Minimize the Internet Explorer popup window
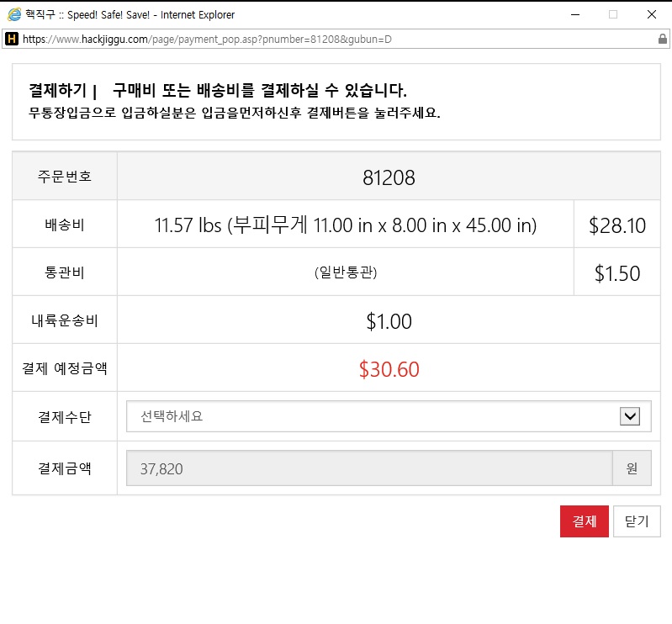The height and width of the screenshot is (624, 672). tap(574, 14)
